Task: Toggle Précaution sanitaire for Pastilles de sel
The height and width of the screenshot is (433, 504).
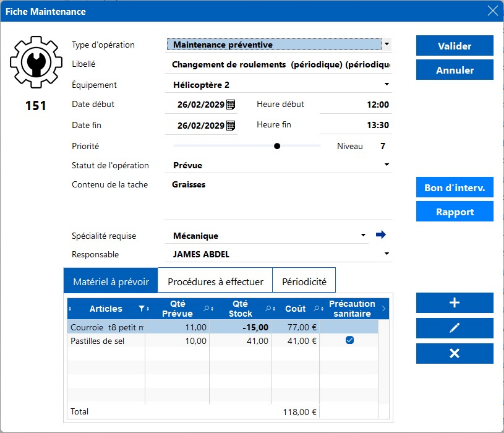Action: coord(350,340)
